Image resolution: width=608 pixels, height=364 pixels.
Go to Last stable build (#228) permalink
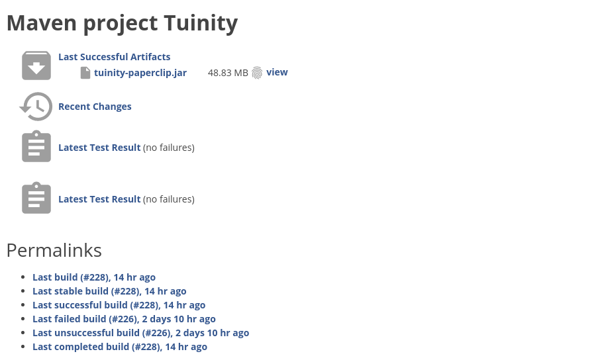pyautogui.click(x=109, y=291)
